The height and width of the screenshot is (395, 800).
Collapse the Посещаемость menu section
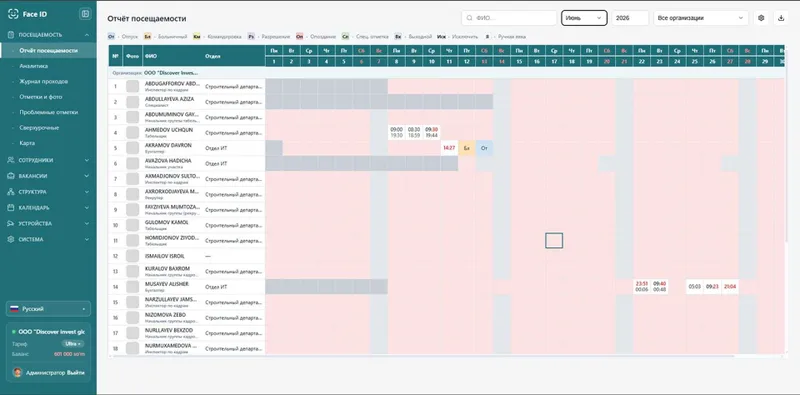(x=87, y=35)
